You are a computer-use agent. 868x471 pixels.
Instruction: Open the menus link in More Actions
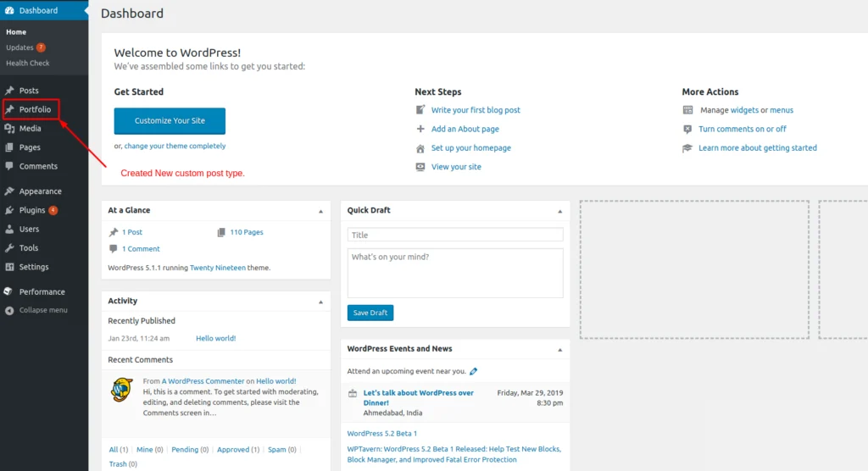(782, 110)
